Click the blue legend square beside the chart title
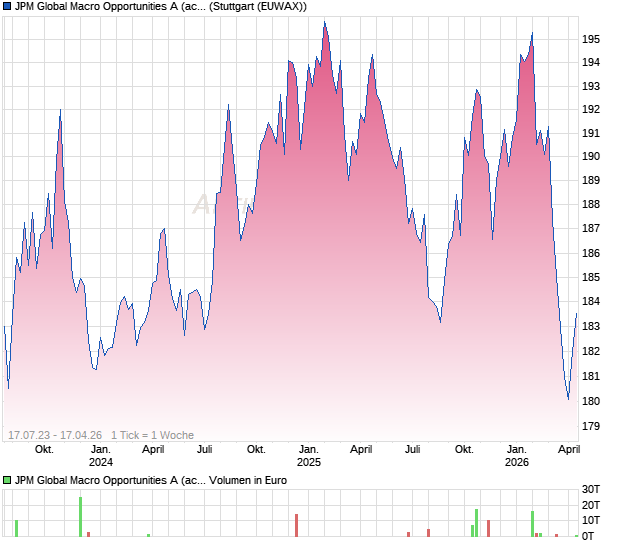Viewport: 620px width, 546px height. (7, 6)
